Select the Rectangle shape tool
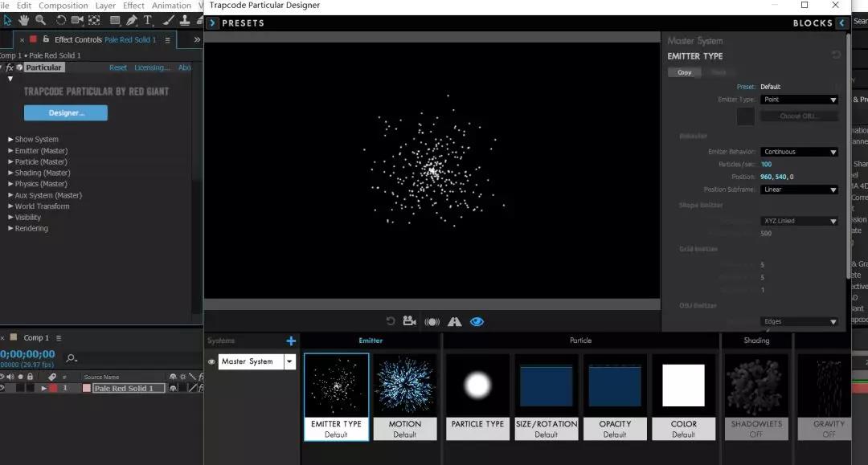The width and height of the screenshot is (868, 465). click(x=115, y=20)
